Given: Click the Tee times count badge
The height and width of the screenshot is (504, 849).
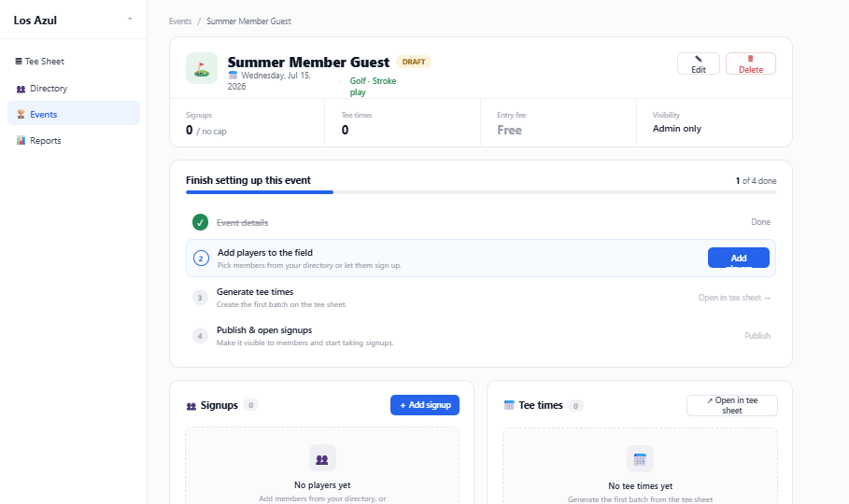Looking at the screenshot, I should 575,405.
